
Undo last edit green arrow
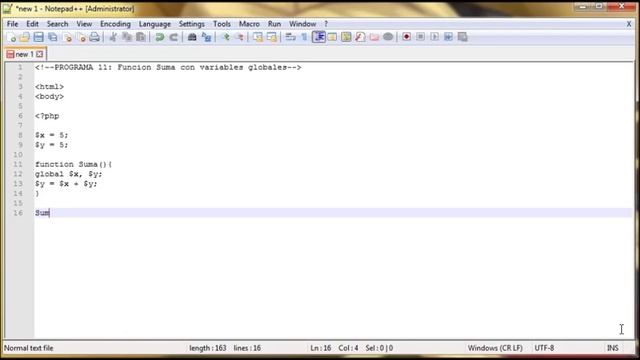click(x=160, y=38)
